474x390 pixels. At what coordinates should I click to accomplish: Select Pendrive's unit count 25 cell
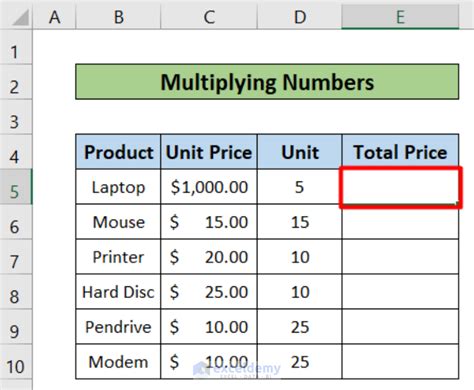(x=300, y=327)
